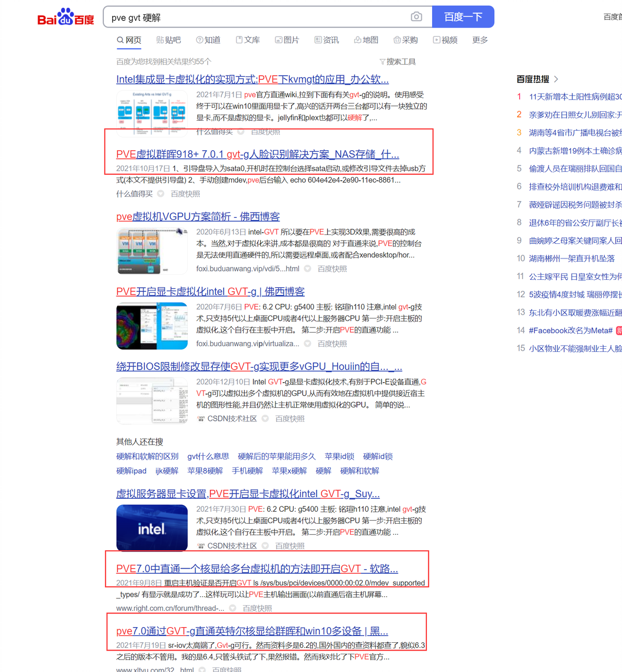Click the blue Intel logo thumbnail
622x672 pixels.
tap(152, 528)
